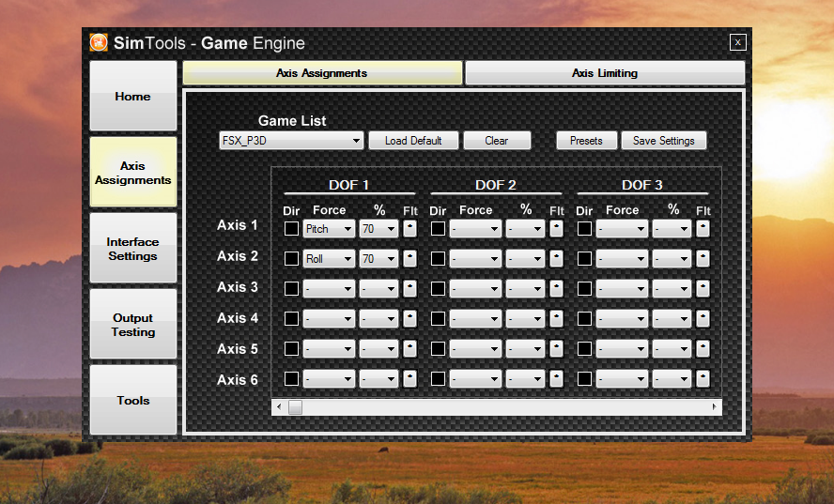
Task: Toggle Axis 4 DOF 2 Dir checkbox
Action: [x=438, y=318]
